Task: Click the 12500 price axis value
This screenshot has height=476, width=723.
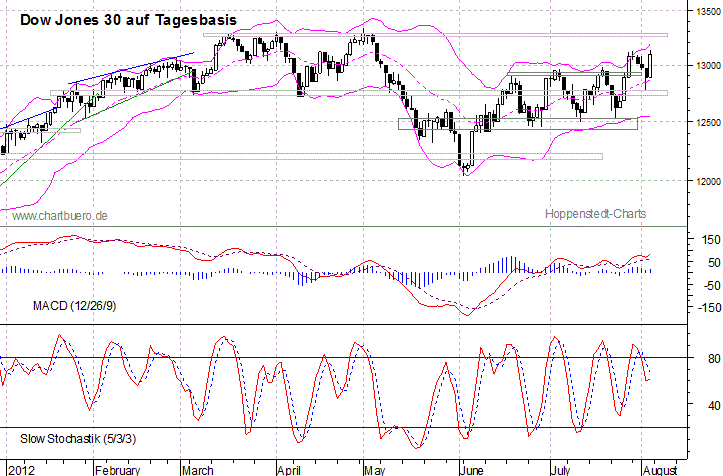Action: [x=708, y=122]
